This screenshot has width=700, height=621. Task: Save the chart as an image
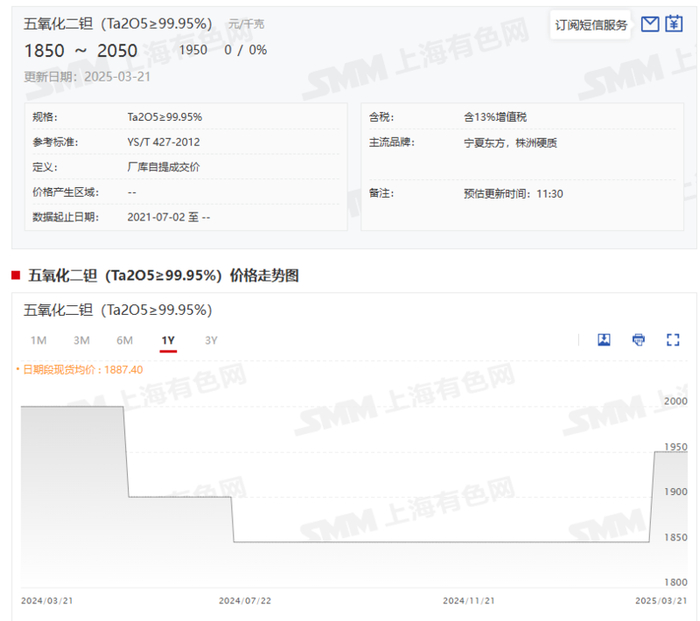coord(604,340)
